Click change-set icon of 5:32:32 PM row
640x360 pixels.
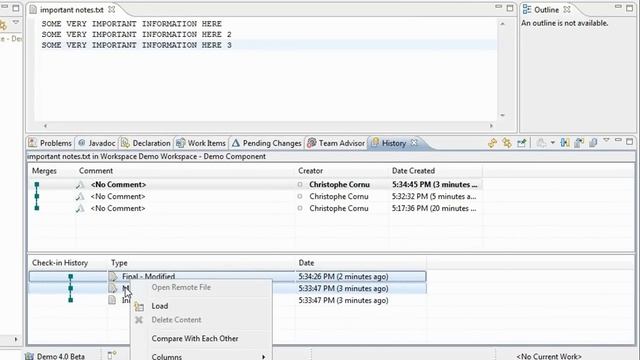click(x=80, y=196)
